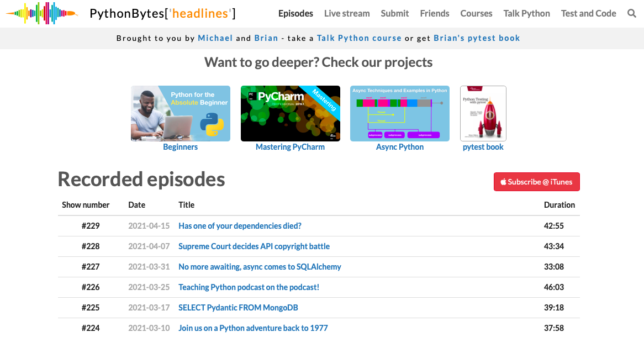Open Join us on a Python adventure episode
The image size is (644, 337).
253,328
